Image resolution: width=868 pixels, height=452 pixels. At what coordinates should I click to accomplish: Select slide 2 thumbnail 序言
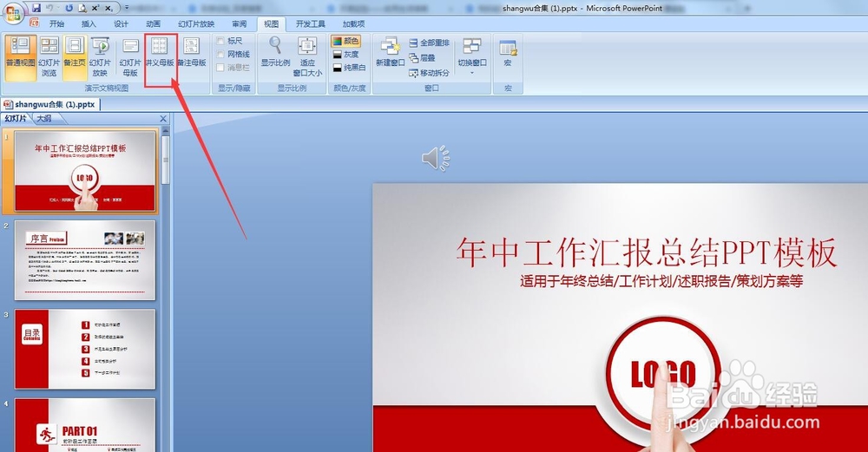coord(85,260)
